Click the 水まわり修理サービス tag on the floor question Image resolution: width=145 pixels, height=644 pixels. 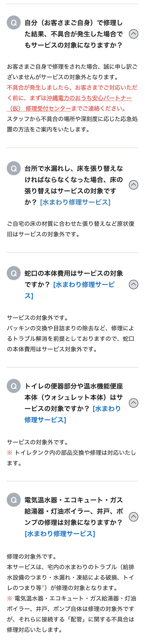[x=75, y=202]
